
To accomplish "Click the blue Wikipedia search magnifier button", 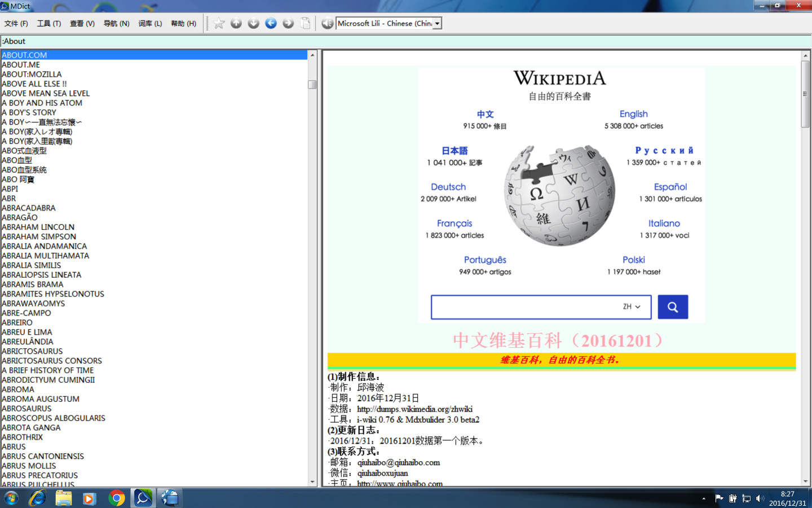I will [x=673, y=306].
